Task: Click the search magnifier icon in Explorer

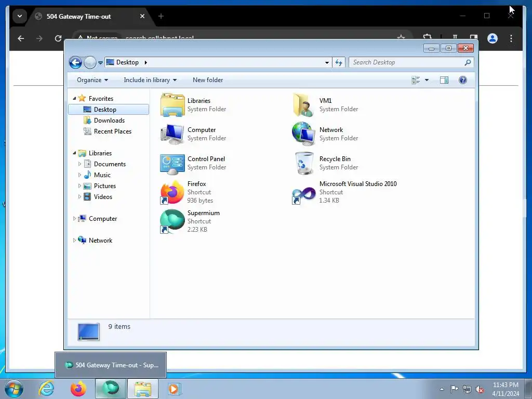Action: point(468,62)
